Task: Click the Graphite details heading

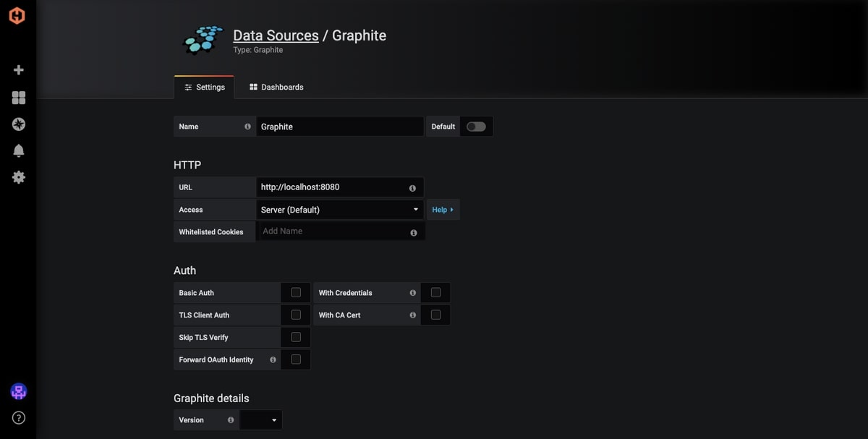Action: coord(211,398)
